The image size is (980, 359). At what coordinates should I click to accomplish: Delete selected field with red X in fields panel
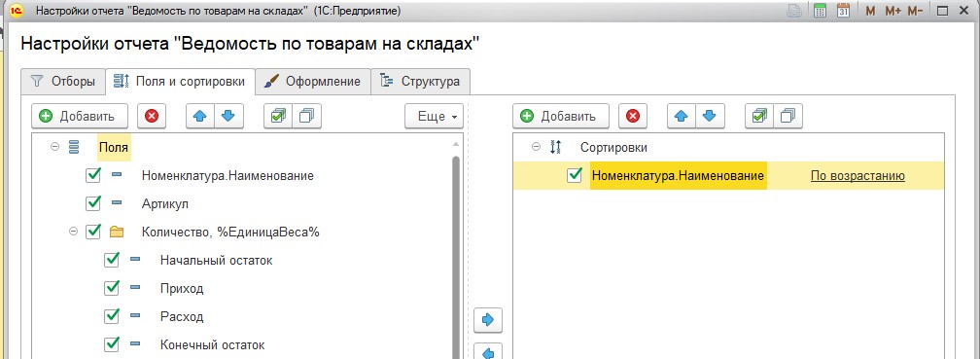click(152, 116)
